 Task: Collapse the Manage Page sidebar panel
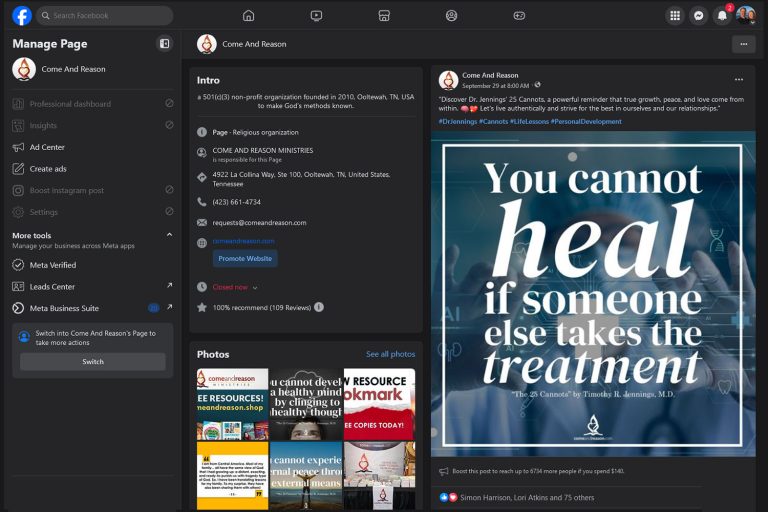pos(165,44)
